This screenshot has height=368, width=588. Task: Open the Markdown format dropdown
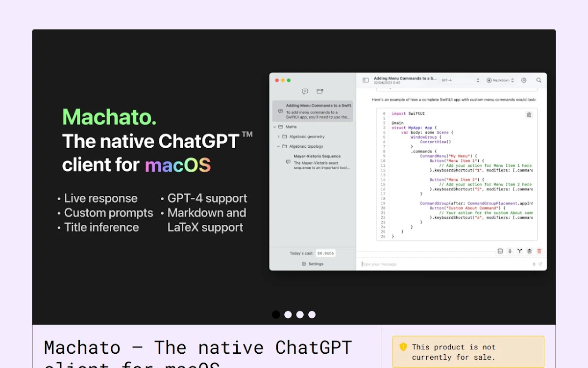[x=500, y=80]
